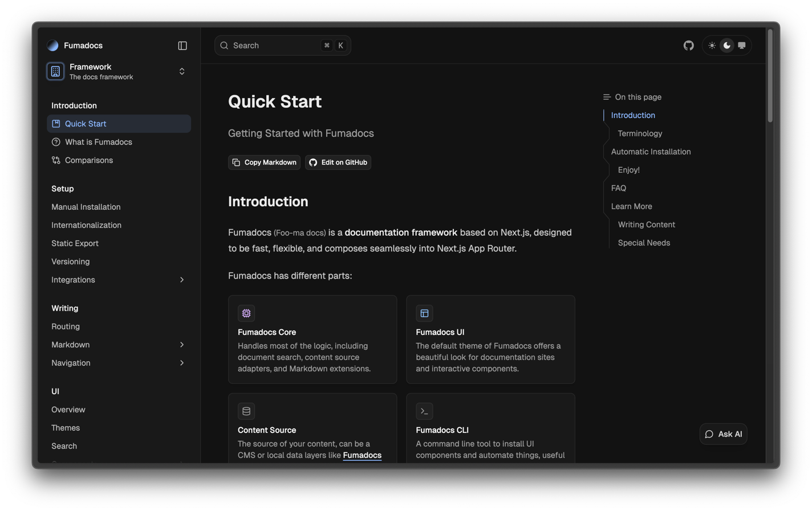Go to Automatic Installation in the outline

pos(651,152)
